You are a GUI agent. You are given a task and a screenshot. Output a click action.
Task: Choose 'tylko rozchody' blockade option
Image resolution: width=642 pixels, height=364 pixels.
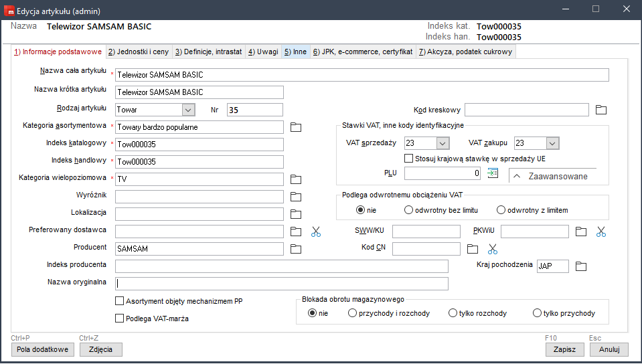[453, 313]
